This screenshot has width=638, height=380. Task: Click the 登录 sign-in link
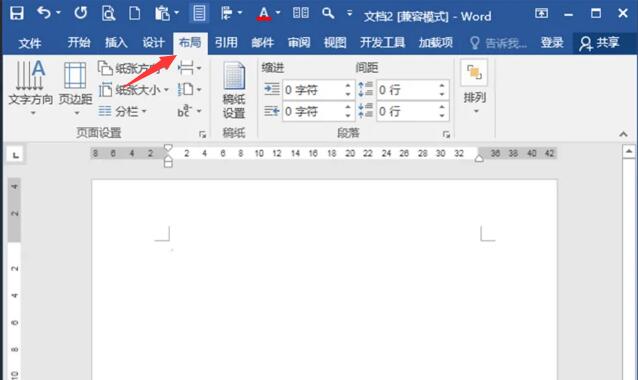552,42
